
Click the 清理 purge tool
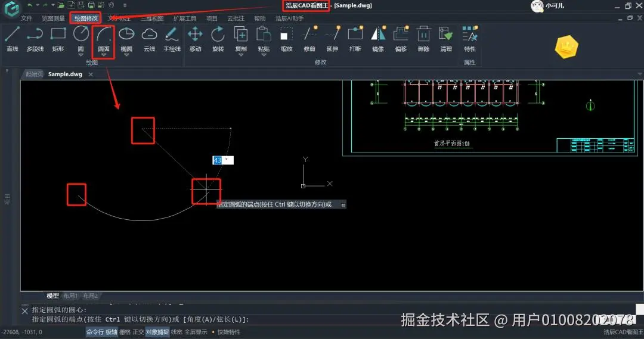446,39
